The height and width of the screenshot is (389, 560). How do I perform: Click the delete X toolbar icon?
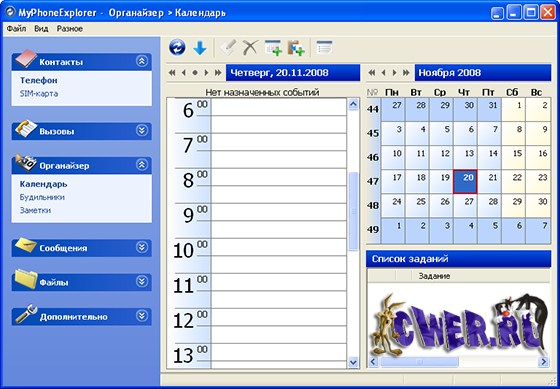tap(250, 48)
